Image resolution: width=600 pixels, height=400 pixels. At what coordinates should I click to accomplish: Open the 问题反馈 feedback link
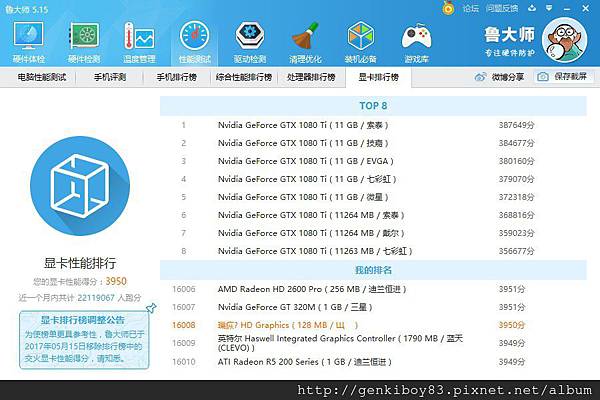[502, 8]
